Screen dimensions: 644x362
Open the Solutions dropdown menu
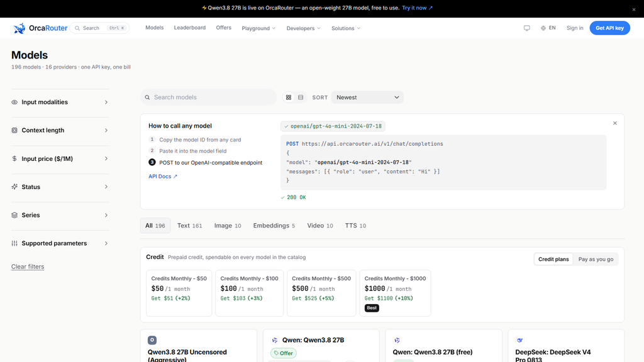click(x=345, y=28)
